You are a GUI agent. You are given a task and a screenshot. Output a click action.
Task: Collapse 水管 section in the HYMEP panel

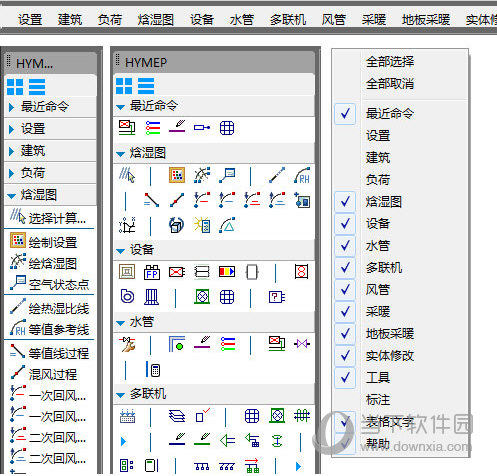tap(214, 322)
